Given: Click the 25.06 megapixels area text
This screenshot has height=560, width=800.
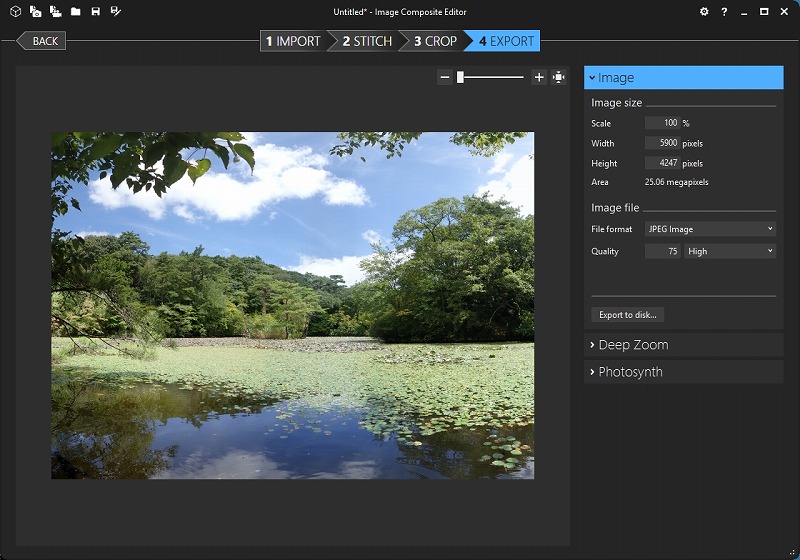Looking at the screenshot, I should pyautogui.click(x=677, y=182).
